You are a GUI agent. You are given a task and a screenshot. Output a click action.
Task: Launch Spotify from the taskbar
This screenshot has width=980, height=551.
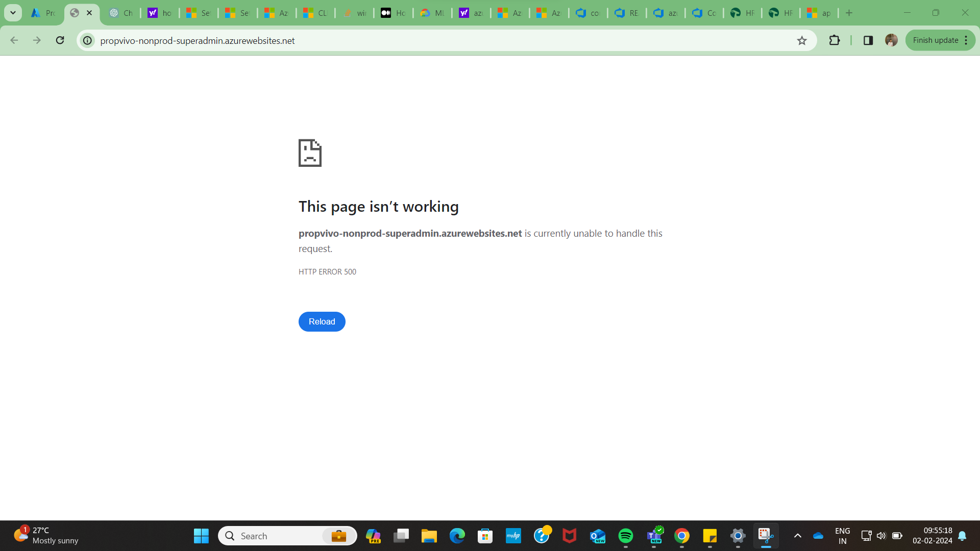pyautogui.click(x=626, y=536)
